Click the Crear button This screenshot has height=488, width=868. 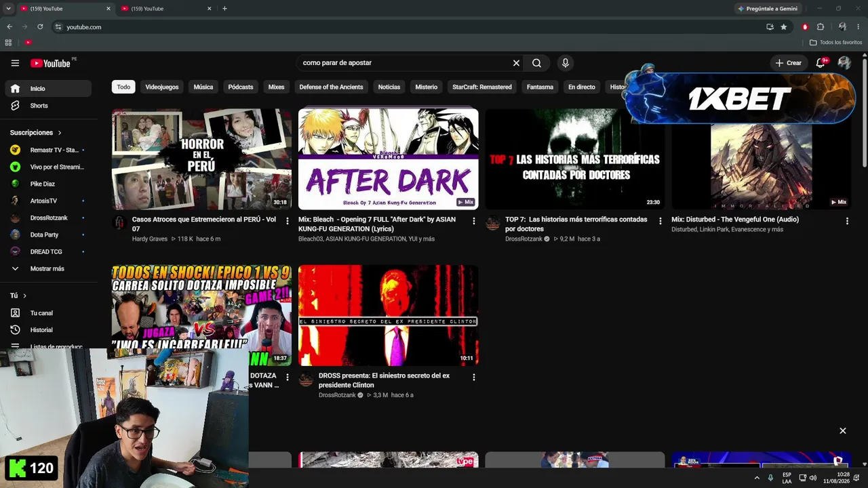coord(788,63)
